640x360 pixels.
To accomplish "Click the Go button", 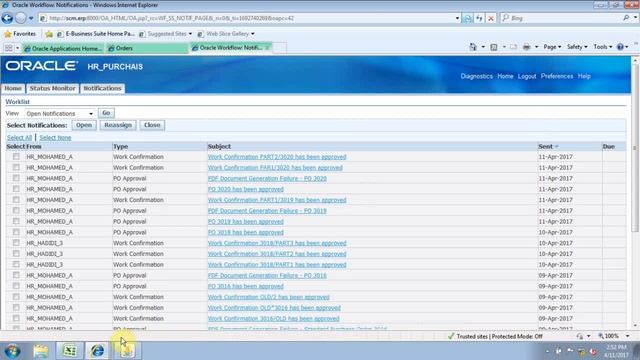I will coord(106,113).
